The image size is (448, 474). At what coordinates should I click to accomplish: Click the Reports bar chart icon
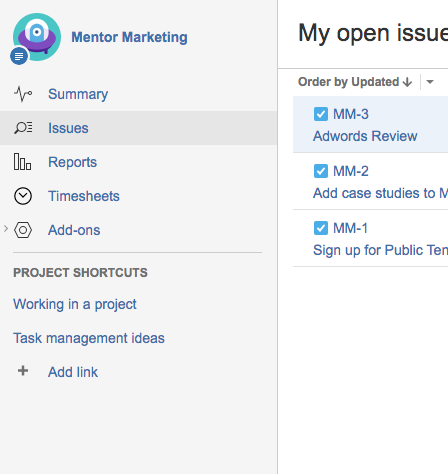pos(22,162)
